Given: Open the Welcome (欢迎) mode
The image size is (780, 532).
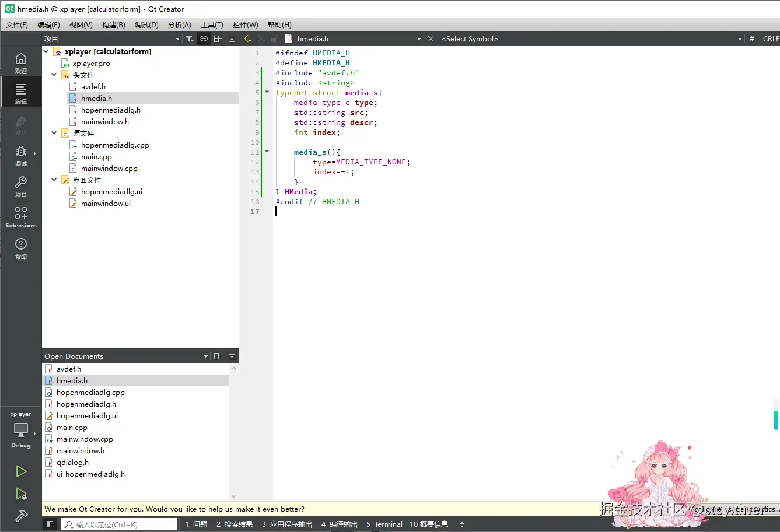Looking at the screenshot, I should click(21, 61).
